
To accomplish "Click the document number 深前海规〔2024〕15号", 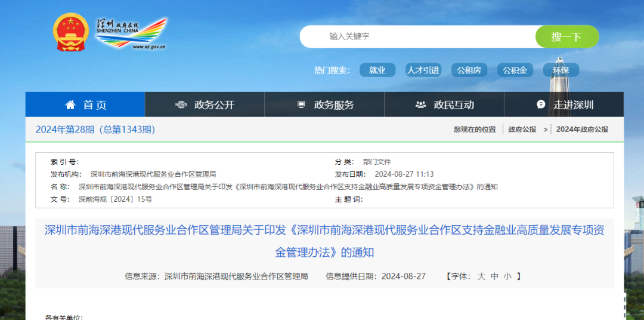I will 116,199.
